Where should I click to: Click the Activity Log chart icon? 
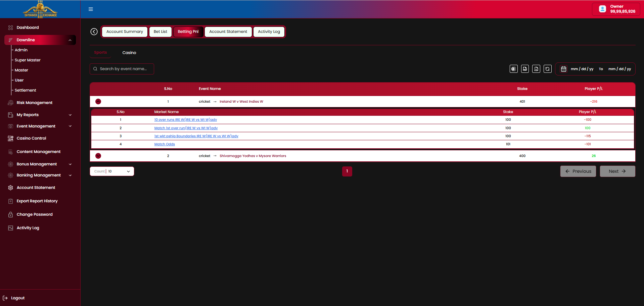pos(10,228)
